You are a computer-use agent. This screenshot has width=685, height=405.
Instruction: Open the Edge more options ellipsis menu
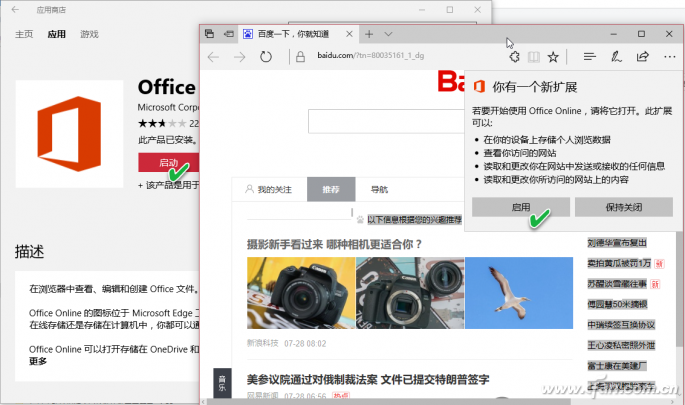[x=669, y=57]
